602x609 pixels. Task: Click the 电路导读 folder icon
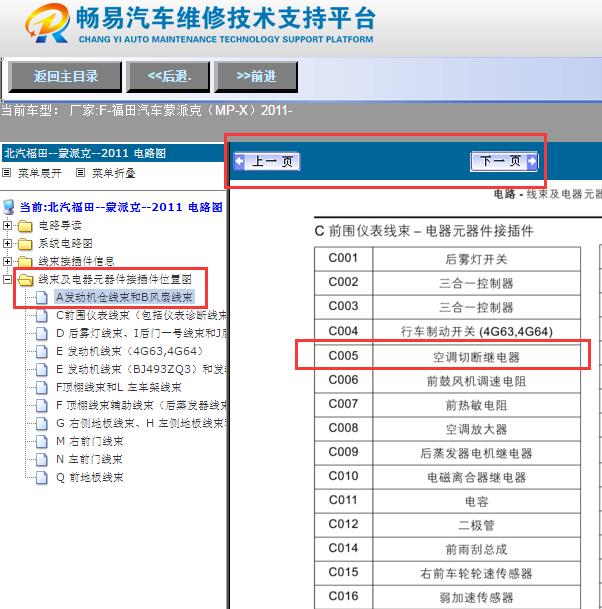click(25, 226)
